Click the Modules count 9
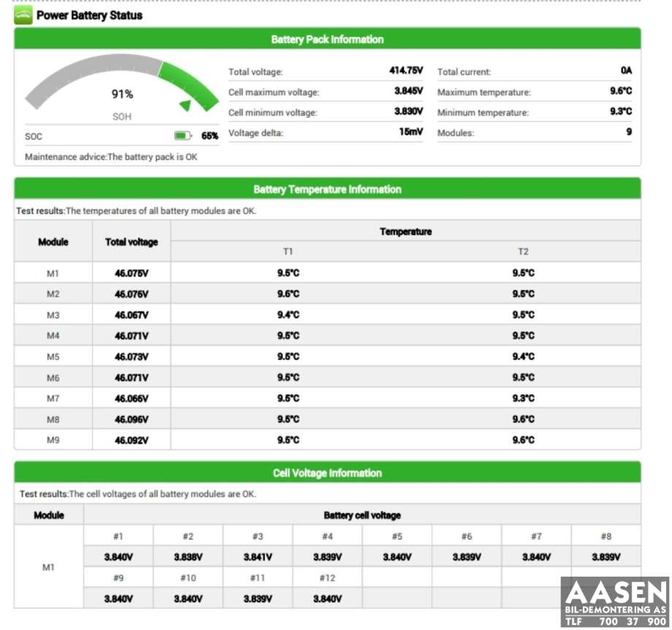Screen dimensions: 672x630 (629, 132)
